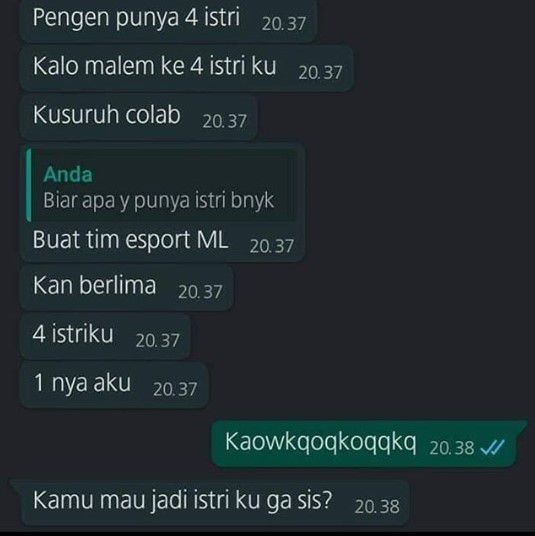Select the 'Pengen punya 4 istri' message
The image size is (535, 536).
[169, 20]
